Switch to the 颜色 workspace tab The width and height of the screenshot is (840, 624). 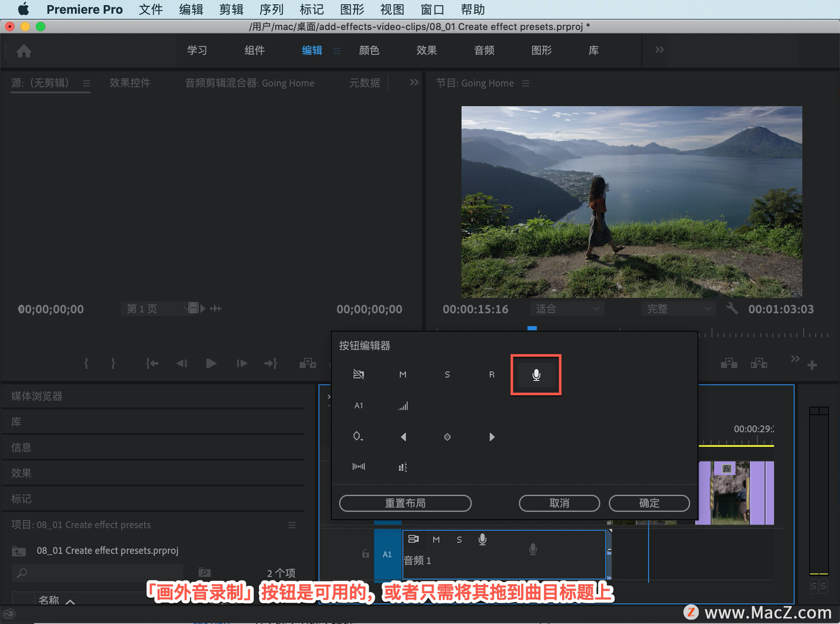pyautogui.click(x=369, y=50)
